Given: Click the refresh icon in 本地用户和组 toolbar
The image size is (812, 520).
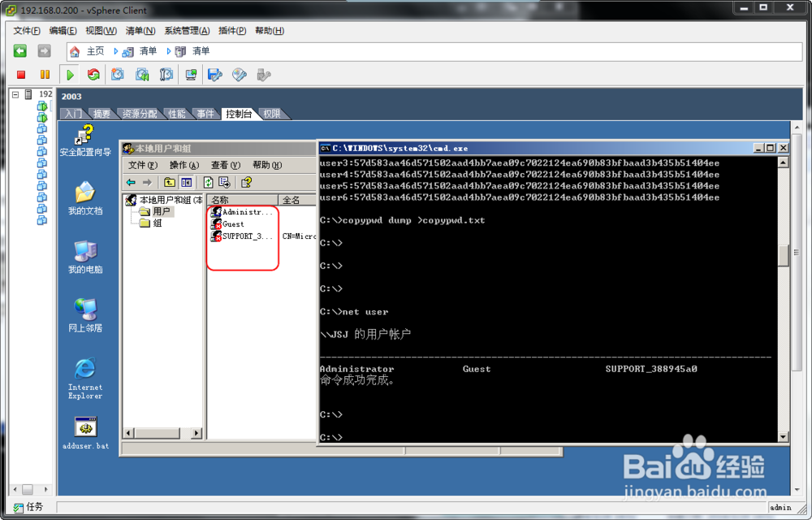Looking at the screenshot, I should [208, 182].
